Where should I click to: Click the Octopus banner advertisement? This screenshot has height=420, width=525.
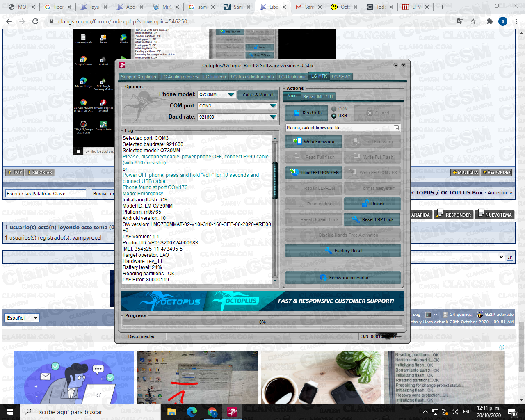pos(262,301)
